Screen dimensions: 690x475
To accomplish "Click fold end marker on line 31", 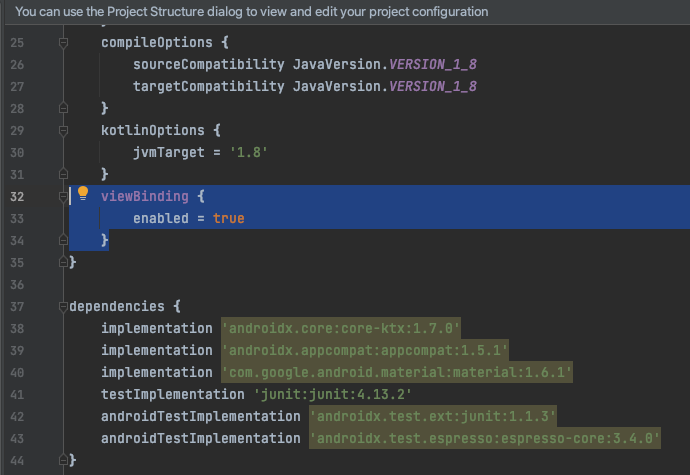I will 63,174.
